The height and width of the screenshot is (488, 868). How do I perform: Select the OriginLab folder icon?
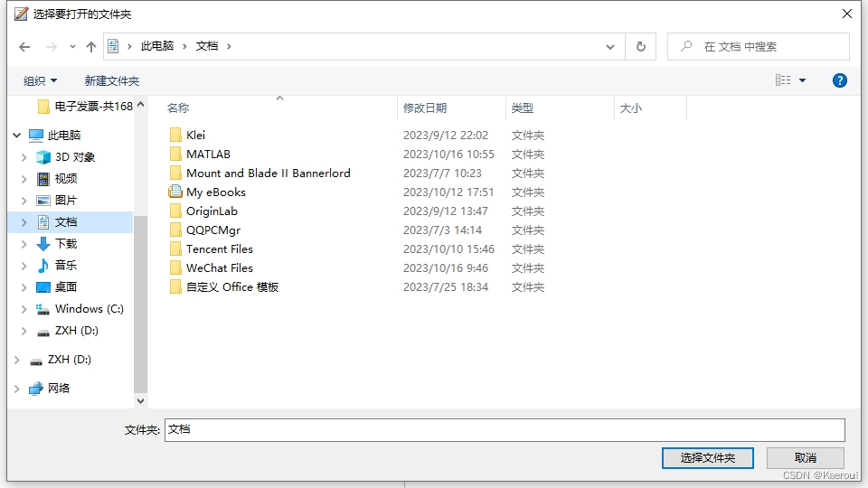175,211
